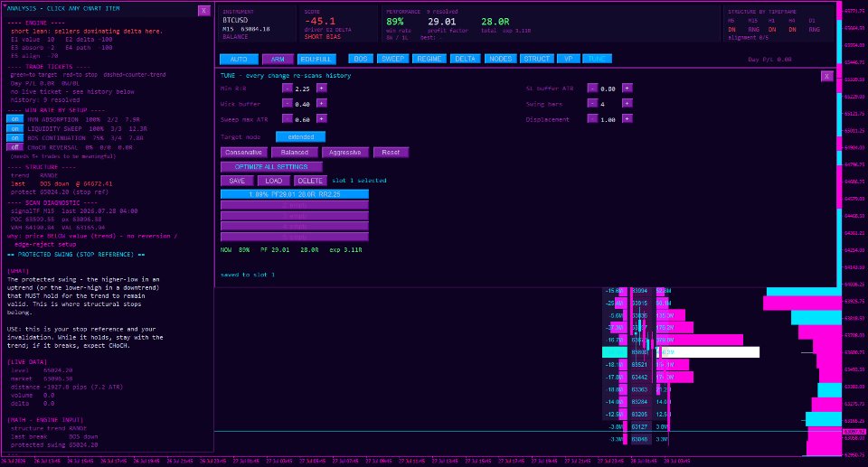Close the TUNE panel
This screenshot has width=868, height=467.
826,77
